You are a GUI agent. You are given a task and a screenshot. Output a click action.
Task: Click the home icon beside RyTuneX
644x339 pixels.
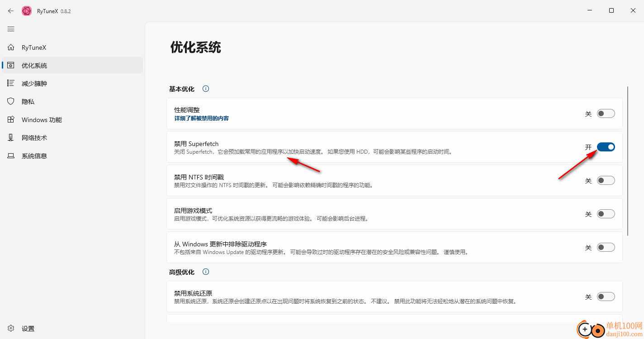(11, 47)
